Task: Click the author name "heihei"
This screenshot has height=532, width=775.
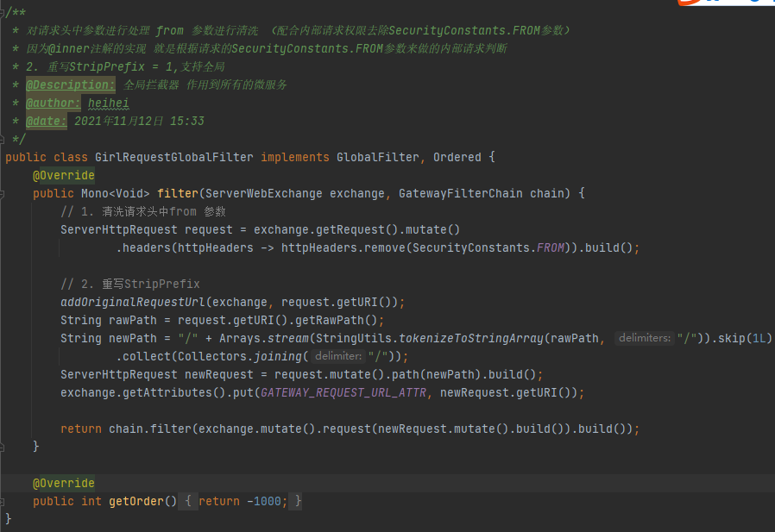Action: click(x=108, y=103)
